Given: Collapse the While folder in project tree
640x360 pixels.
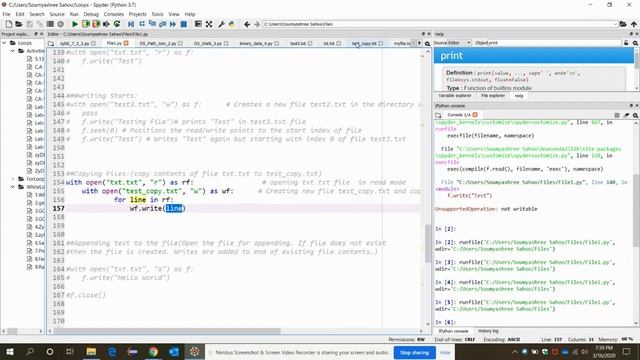Looking at the screenshot, I should point(13,187).
